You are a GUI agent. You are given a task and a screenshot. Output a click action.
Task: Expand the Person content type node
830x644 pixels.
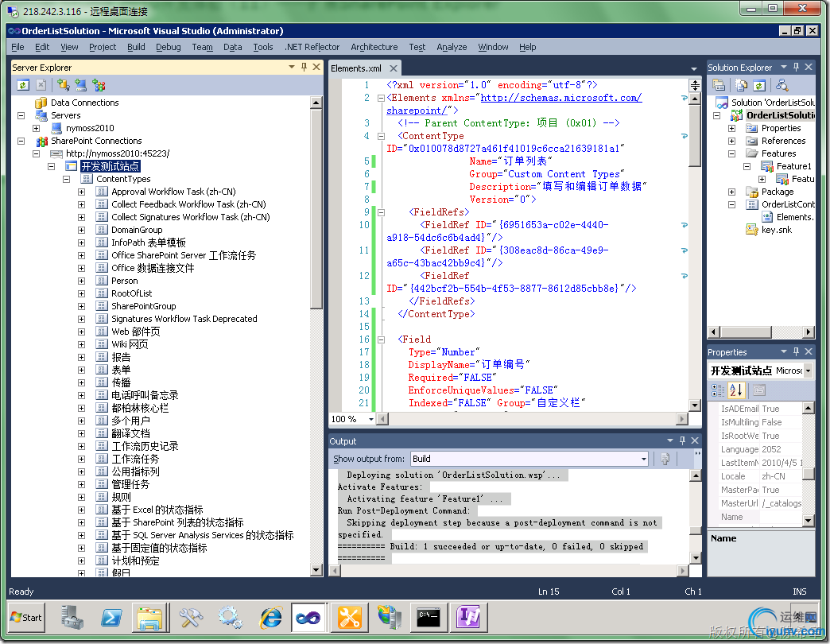[x=81, y=281]
